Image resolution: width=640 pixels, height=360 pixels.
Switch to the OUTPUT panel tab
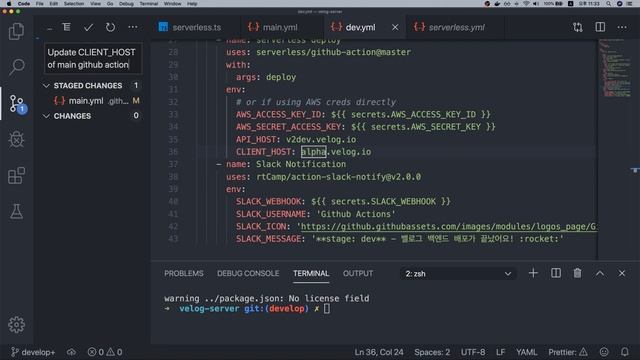[x=358, y=273]
